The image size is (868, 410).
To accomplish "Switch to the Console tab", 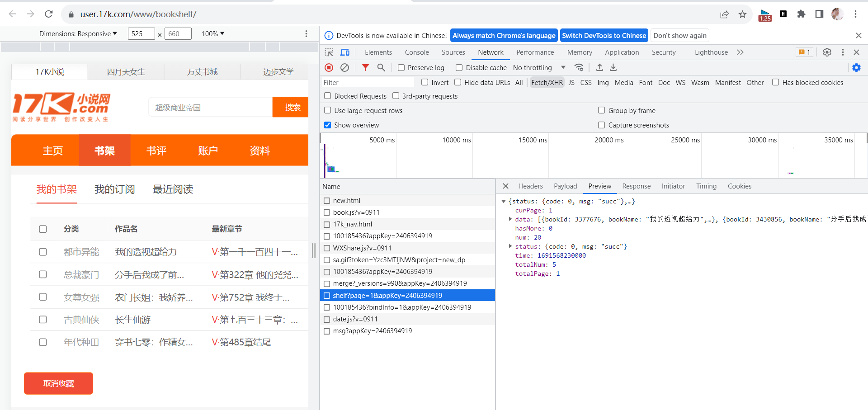I will coord(417,52).
